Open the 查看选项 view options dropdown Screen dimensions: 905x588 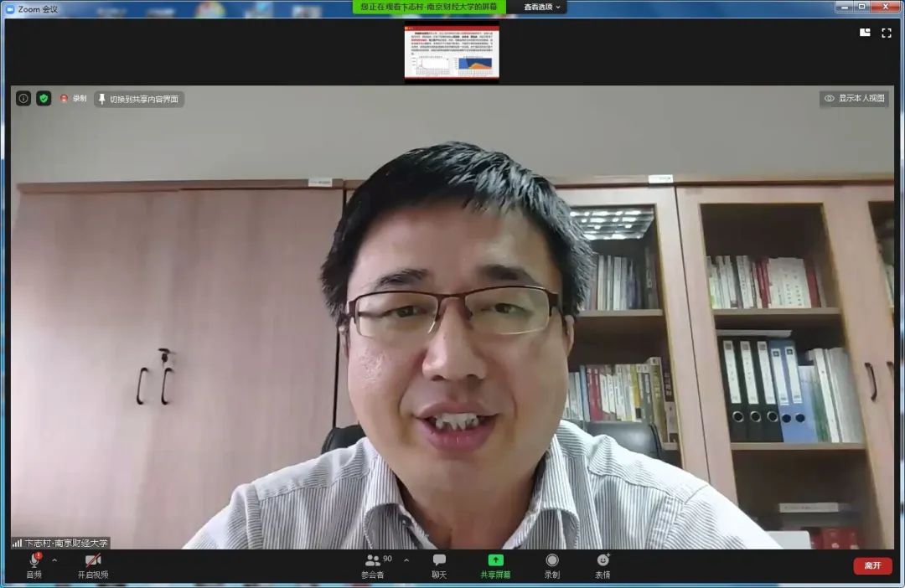543,7
